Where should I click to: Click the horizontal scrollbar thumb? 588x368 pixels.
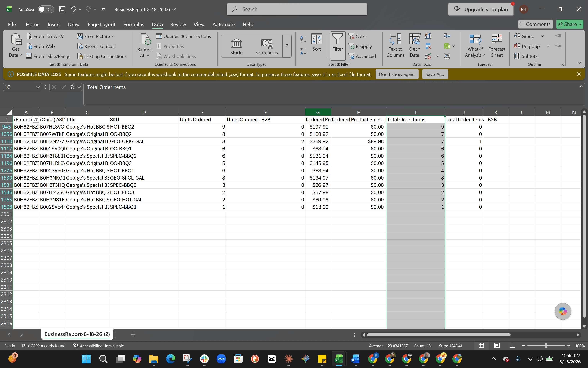pos(439,335)
